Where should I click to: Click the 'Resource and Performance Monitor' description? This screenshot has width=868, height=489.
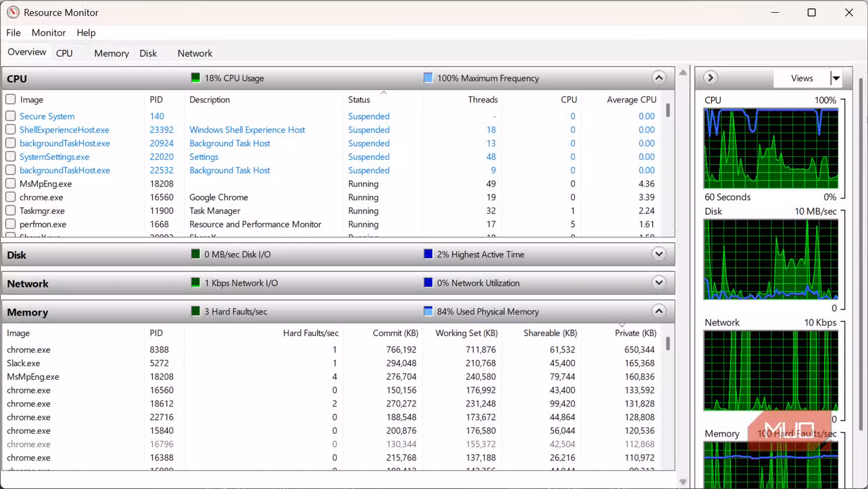tap(255, 224)
